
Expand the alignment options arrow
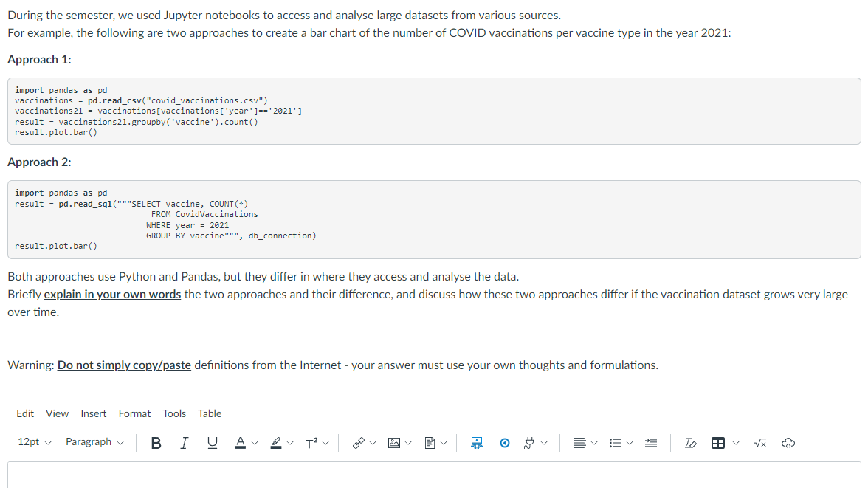pos(594,443)
